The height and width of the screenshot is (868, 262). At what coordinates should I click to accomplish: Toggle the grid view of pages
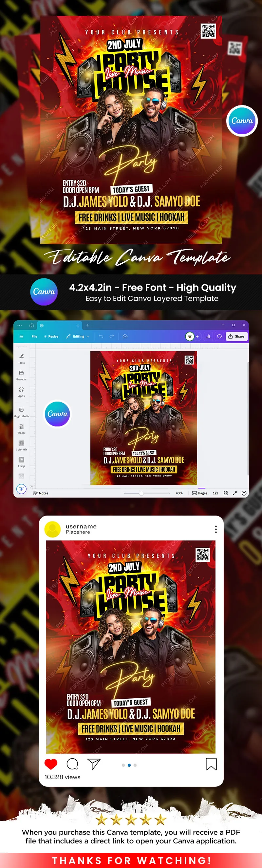tap(226, 493)
